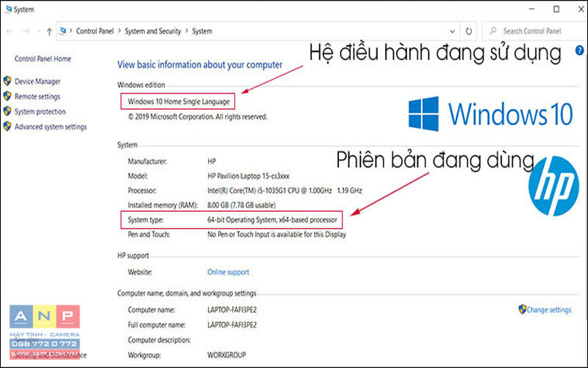The width and height of the screenshot is (588, 368).
Task: Click the Forward navigation arrow
Action: pos(26,31)
